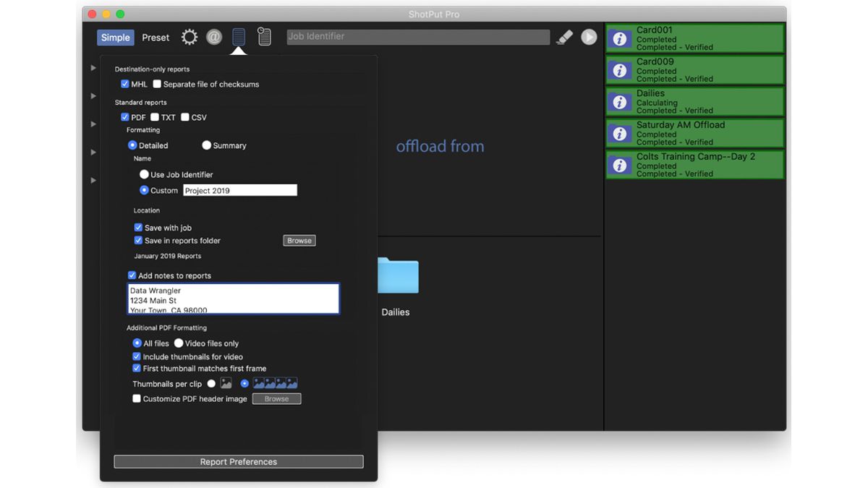Open Report Preferences
This screenshot has height=488, width=868.
[x=238, y=461]
